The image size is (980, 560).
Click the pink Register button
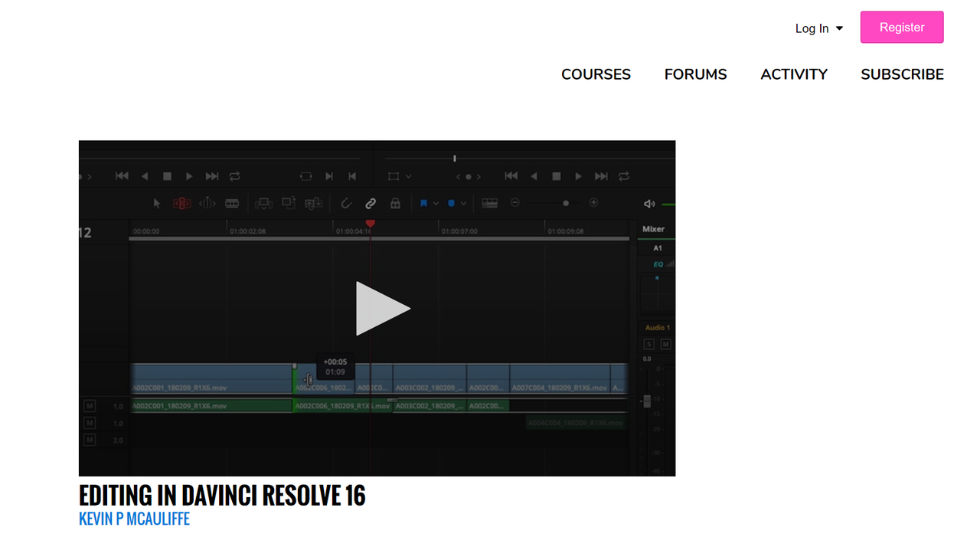[x=902, y=28]
